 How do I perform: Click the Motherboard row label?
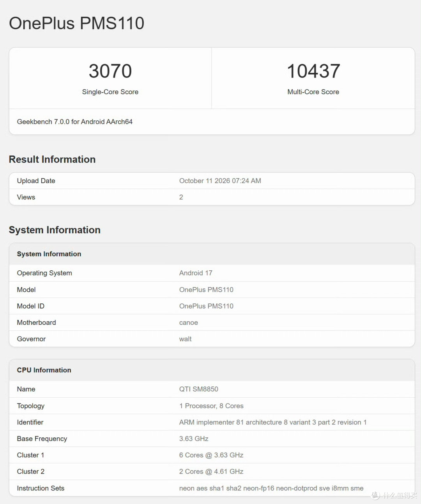(37, 322)
